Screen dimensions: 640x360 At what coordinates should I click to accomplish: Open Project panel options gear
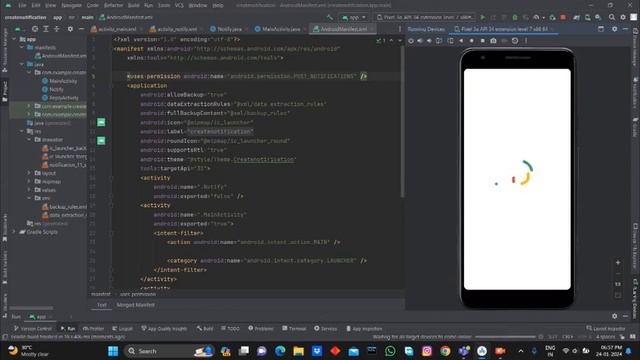point(70,29)
